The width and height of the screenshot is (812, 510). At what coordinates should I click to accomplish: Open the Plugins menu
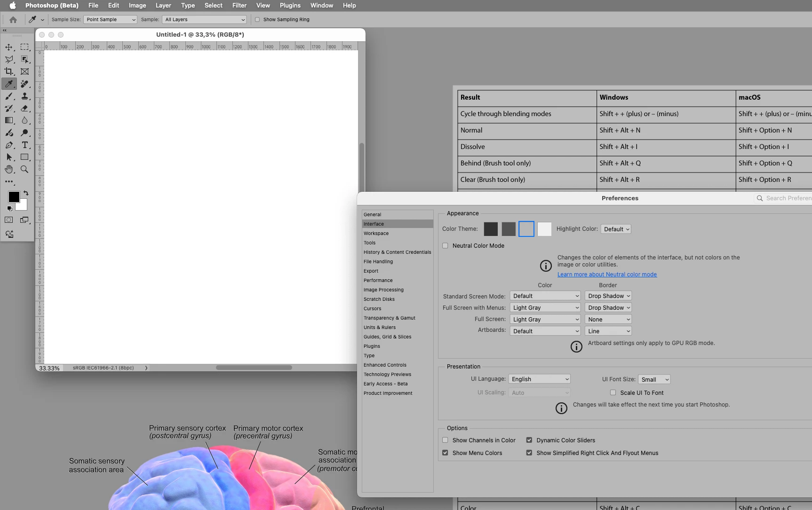[290, 6]
